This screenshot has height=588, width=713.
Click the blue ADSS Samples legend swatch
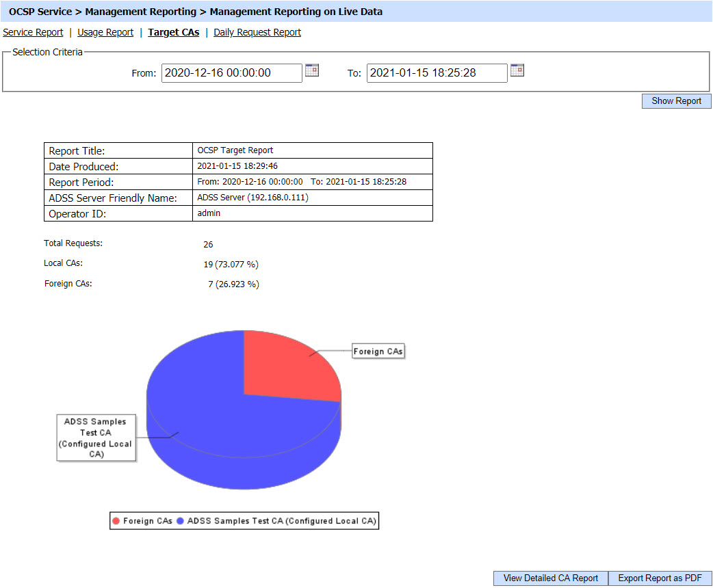point(181,521)
